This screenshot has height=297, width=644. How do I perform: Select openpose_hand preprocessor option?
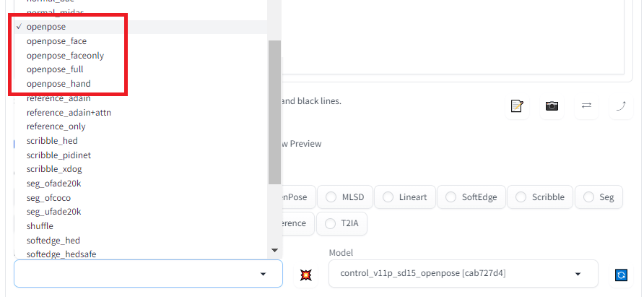click(x=58, y=84)
